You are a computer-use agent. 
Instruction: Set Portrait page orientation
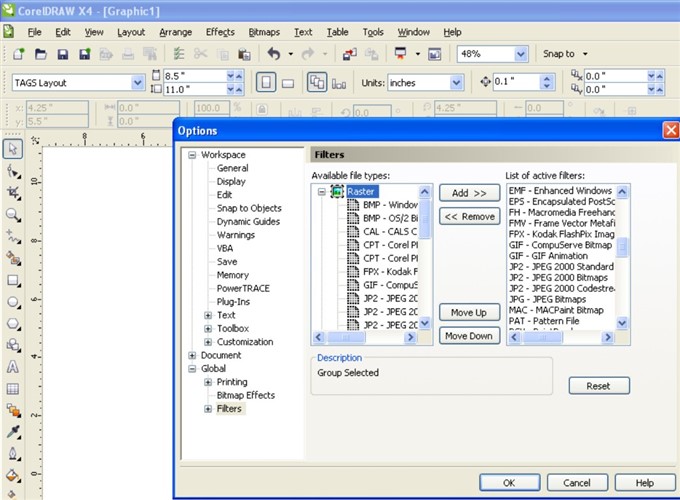tap(266, 82)
